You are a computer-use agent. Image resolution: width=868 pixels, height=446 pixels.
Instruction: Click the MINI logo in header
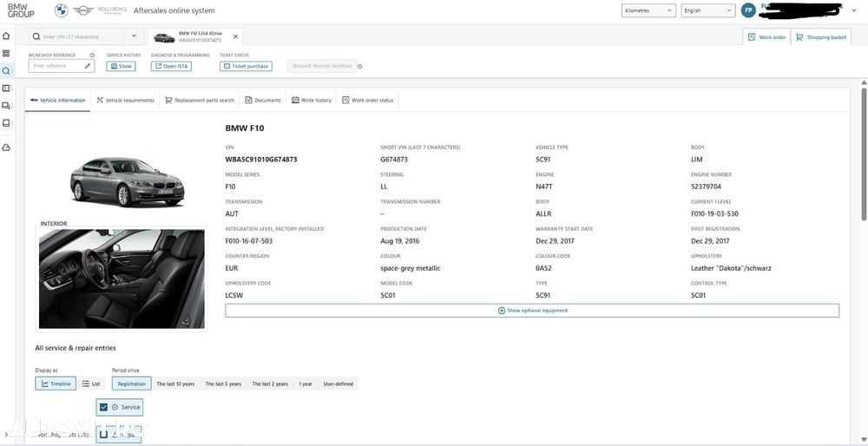point(82,10)
